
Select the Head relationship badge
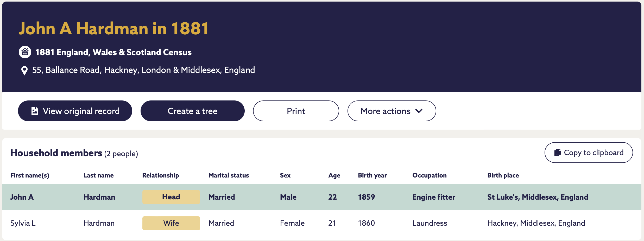[x=171, y=197]
